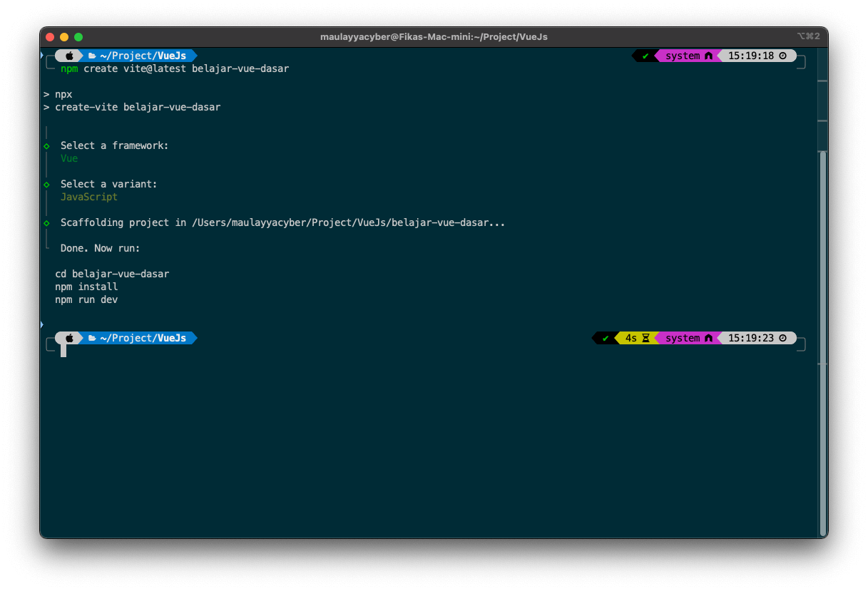Click the green diamond beside Select a framework
Image resolution: width=868 pixels, height=591 pixels.
pos(46,145)
